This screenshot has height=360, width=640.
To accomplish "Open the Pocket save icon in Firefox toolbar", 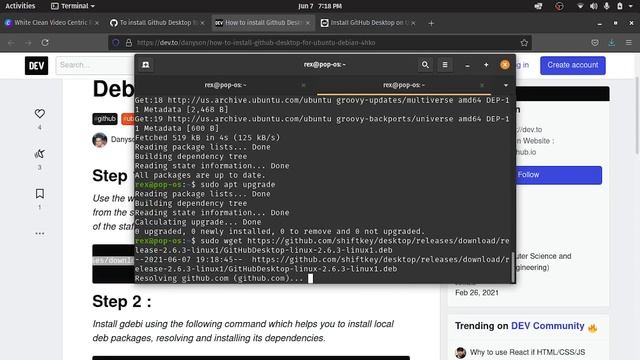I will (595, 42).
